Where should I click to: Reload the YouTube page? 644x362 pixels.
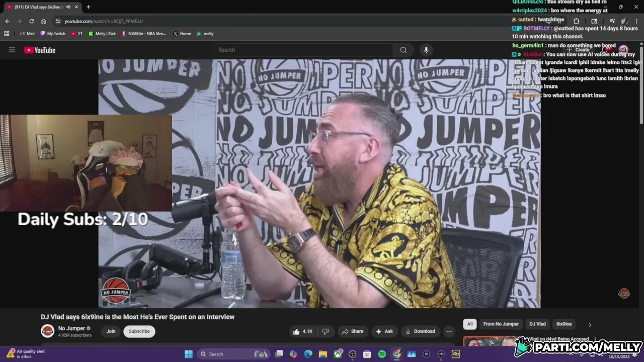(31, 21)
